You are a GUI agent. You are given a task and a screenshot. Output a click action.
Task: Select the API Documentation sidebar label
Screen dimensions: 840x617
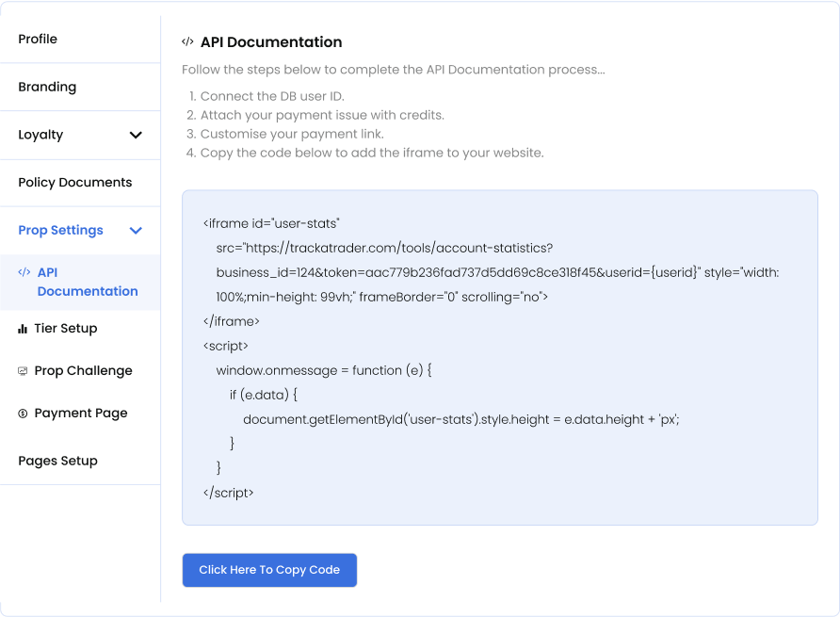click(x=87, y=282)
